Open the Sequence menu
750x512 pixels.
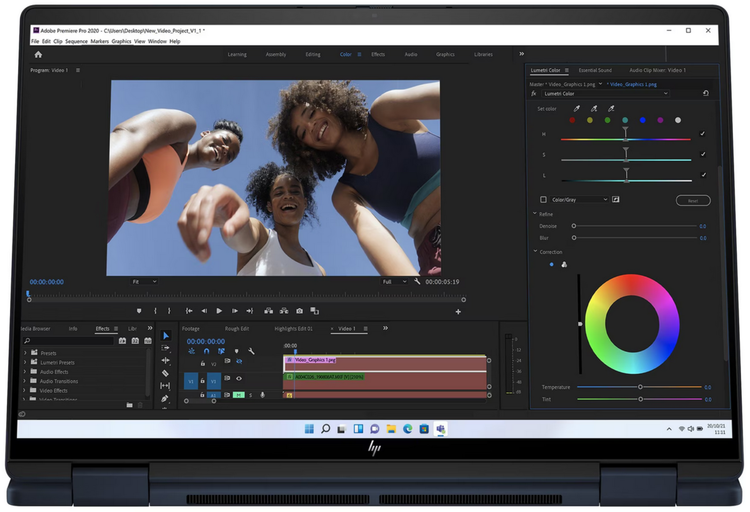77,41
